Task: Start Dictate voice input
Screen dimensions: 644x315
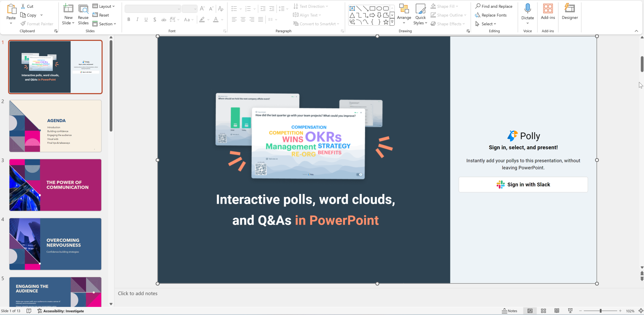Action: pyautogui.click(x=527, y=11)
